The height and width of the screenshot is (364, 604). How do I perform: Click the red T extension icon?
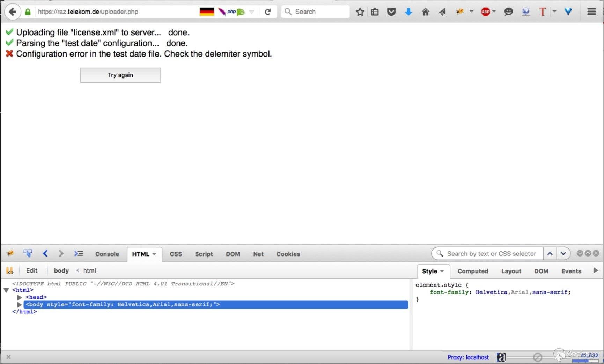[543, 12]
